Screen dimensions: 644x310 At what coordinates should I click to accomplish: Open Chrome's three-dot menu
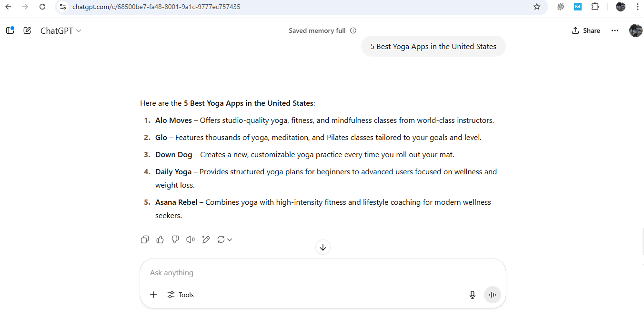[637, 7]
